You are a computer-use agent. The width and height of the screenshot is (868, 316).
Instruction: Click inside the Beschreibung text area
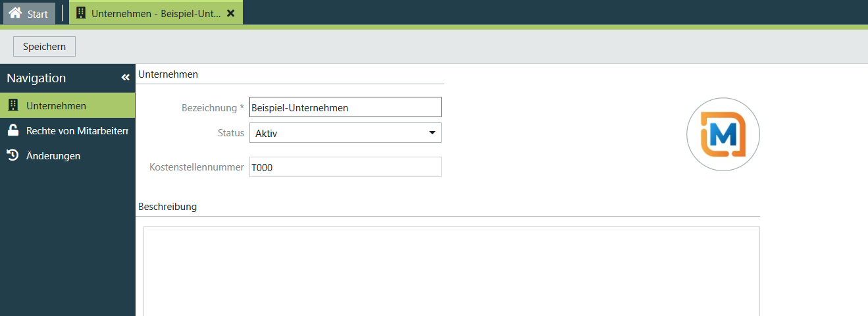tap(451, 271)
